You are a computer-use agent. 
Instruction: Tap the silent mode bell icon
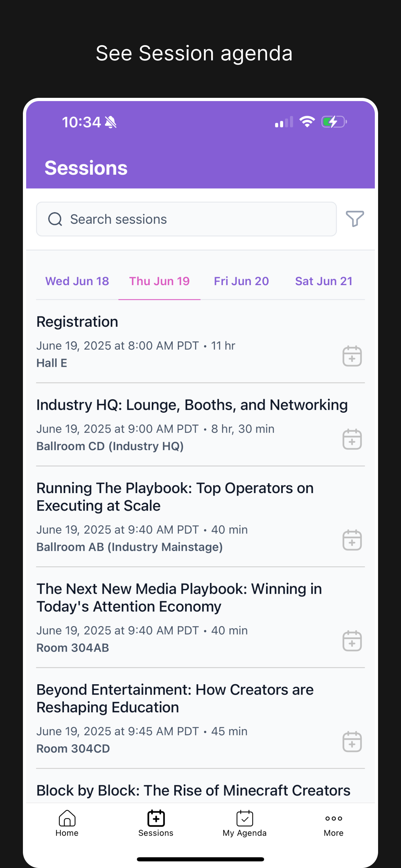pyautogui.click(x=111, y=122)
